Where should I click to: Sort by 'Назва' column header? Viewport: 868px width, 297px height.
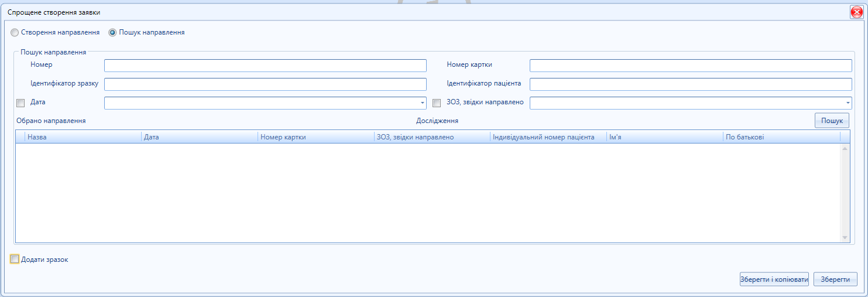pos(83,137)
